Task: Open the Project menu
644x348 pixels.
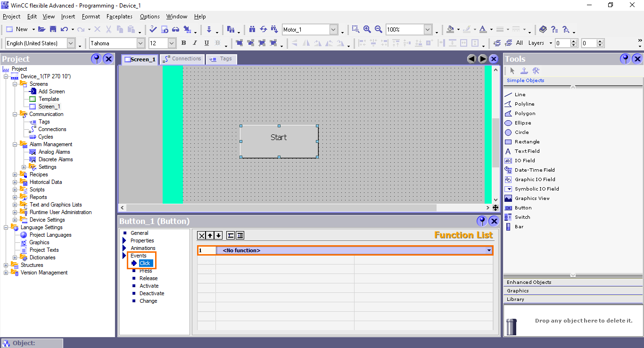Action: click(x=12, y=17)
